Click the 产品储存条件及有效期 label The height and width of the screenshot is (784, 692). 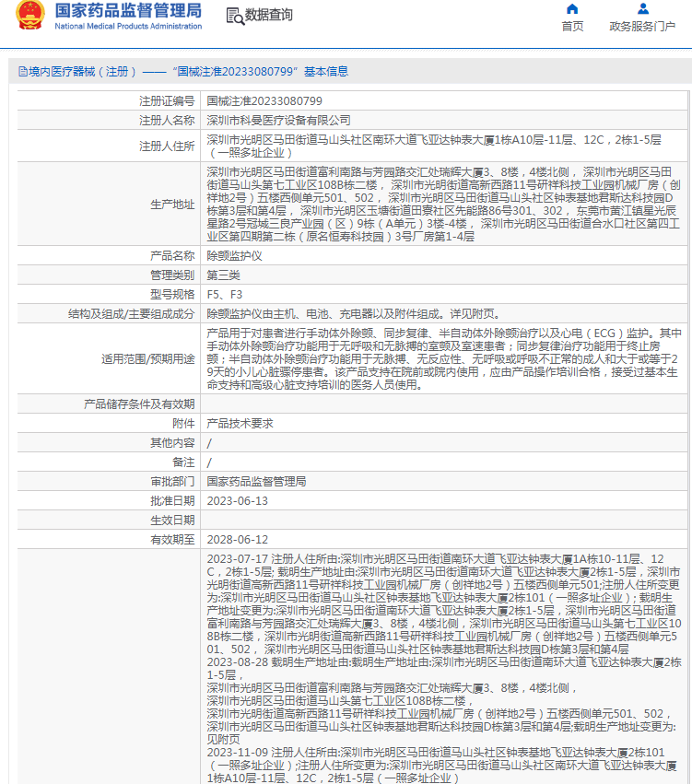tap(139, 404)
